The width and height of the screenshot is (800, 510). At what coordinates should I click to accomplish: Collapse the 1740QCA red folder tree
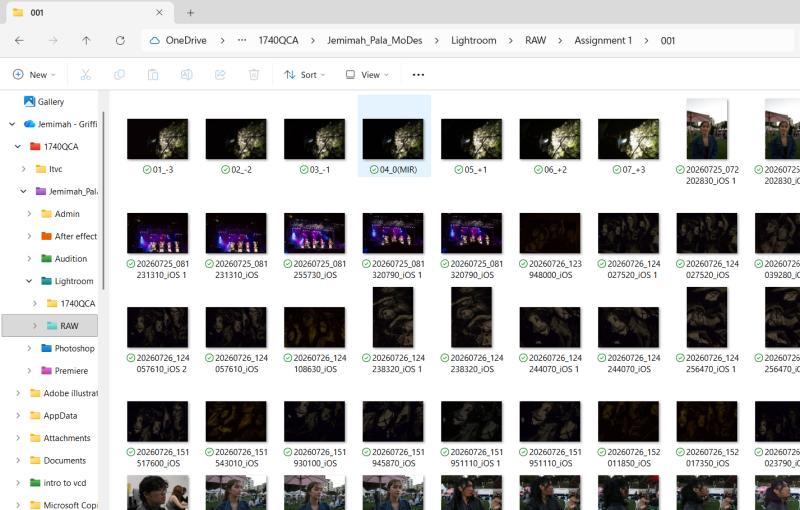pos(18,146)
